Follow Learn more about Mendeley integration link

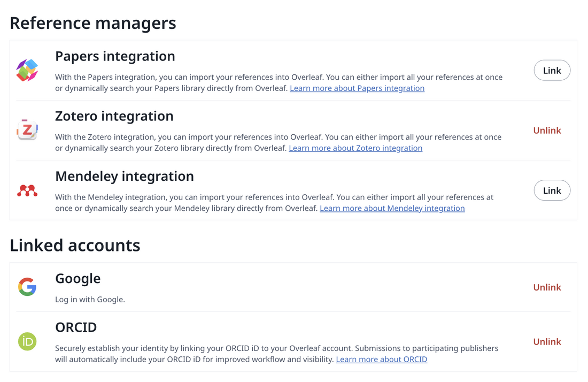(x=392, y=208)
